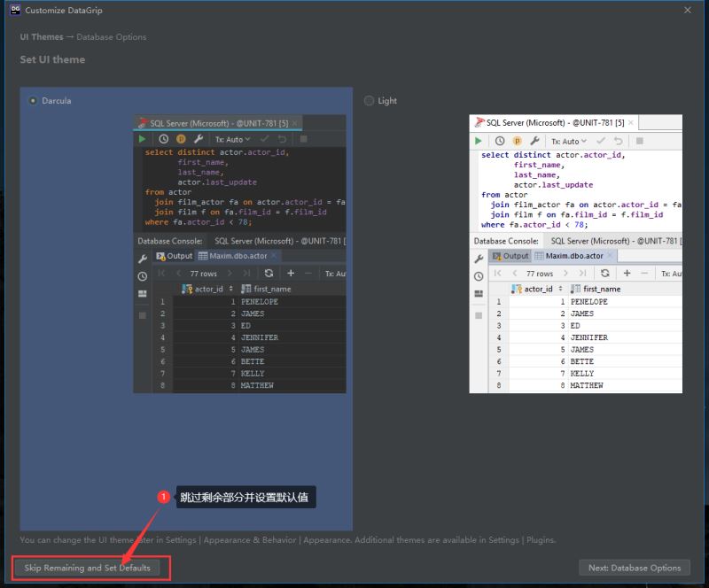Select the green Run icon in Darcula preview
Screen dimensions: 709x588
(x=142, y=139)
